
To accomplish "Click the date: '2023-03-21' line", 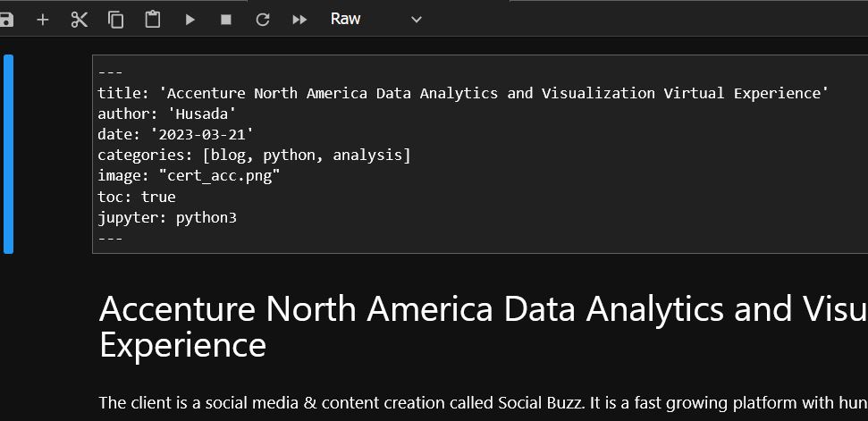I will click(175, 134).
